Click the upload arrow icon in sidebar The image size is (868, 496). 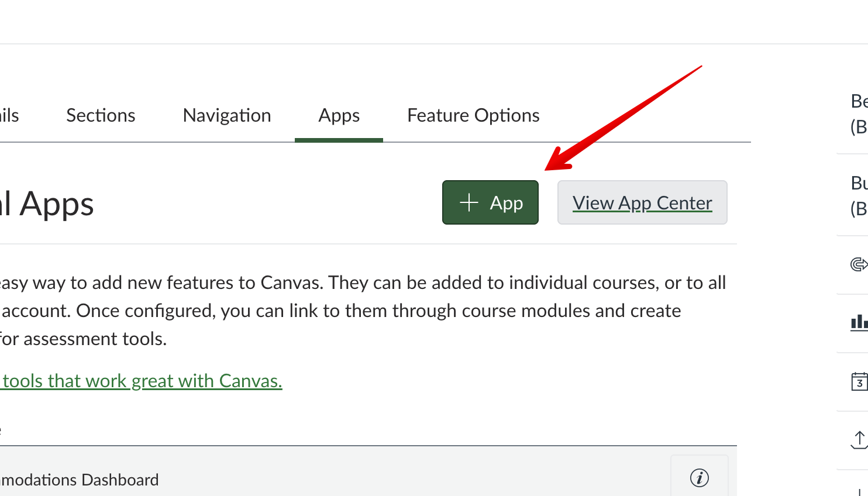859,439
